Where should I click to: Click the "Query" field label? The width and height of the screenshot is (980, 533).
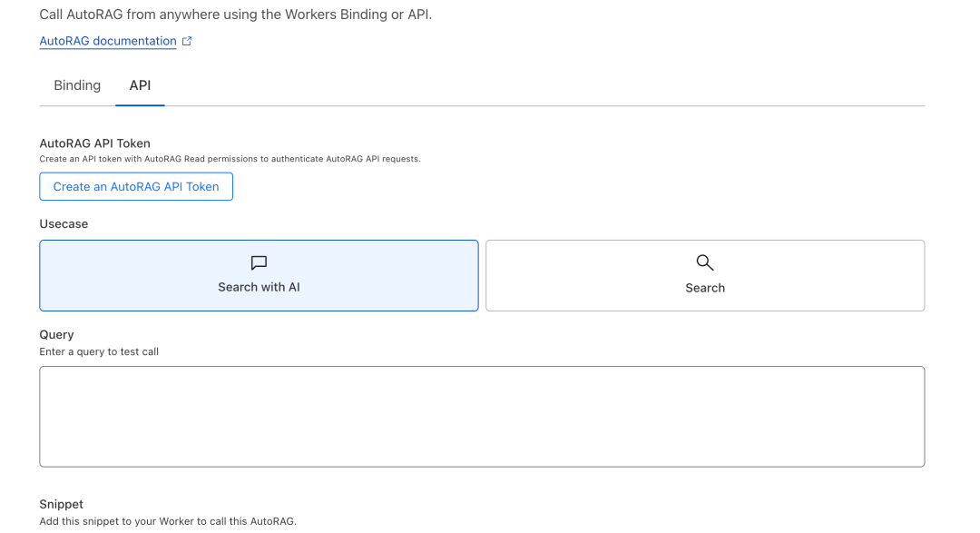point(56,334)
